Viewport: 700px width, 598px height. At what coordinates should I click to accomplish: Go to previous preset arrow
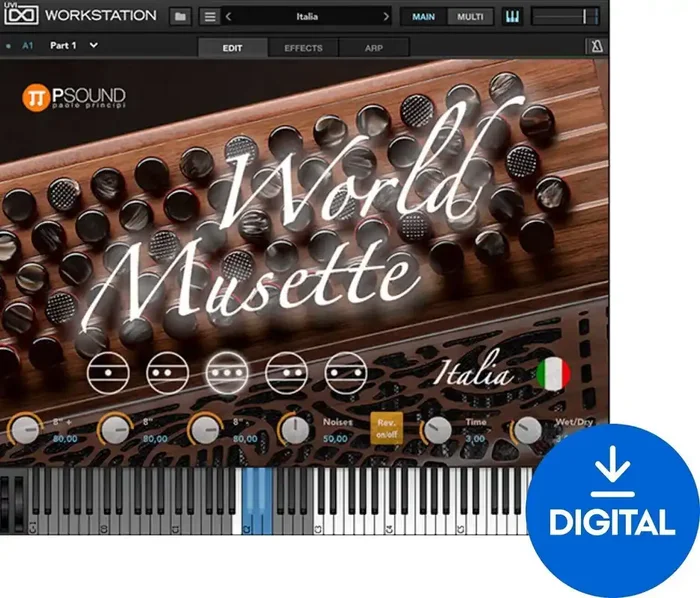pyautogui.click(x=229, y=17)
